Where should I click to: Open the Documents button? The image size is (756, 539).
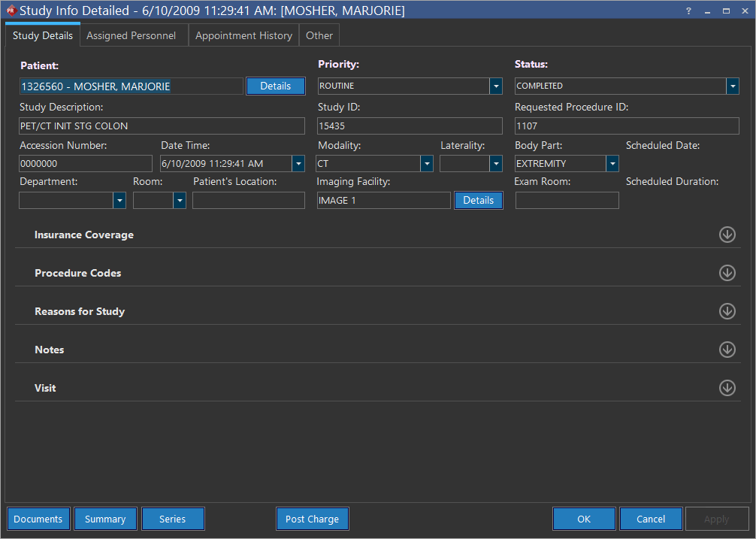click(x=38, y=519)
